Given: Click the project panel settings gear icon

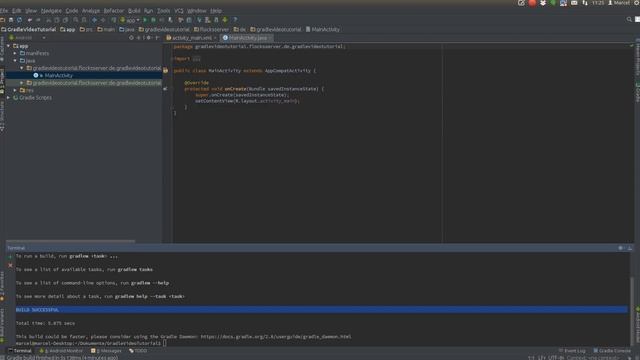Looking at the screenshot, I should 149,38.
